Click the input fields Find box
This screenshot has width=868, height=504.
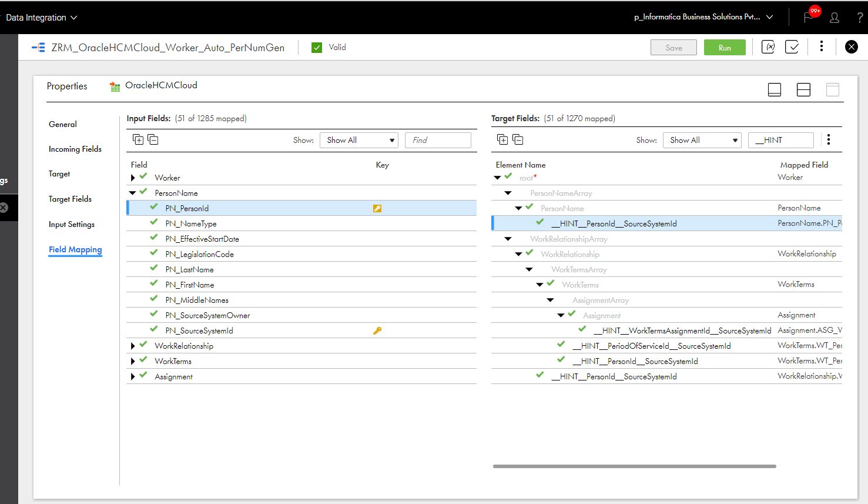438,140
